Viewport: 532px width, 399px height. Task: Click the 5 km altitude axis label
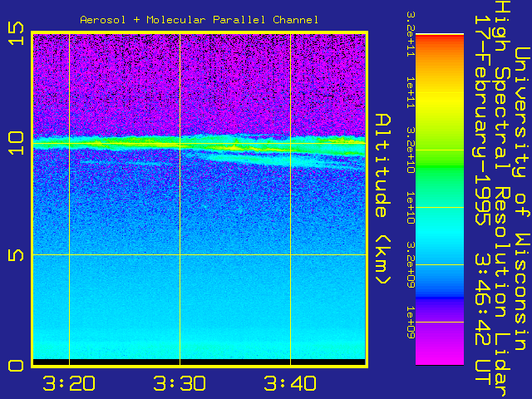[x=16, y=255]
